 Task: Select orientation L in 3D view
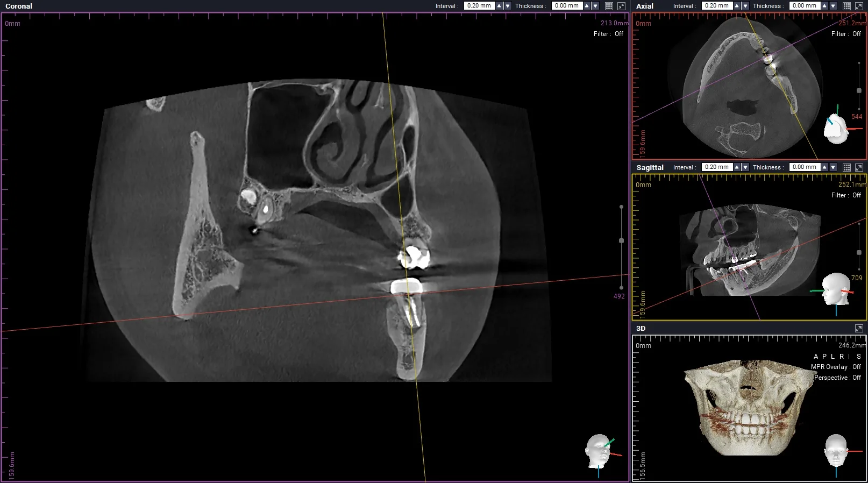[x=833, y=357]
